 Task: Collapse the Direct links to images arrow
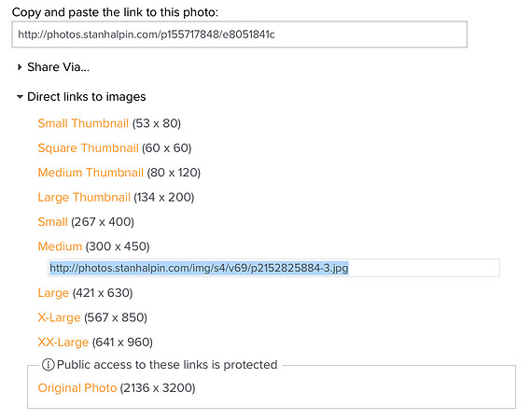[20, 97]
